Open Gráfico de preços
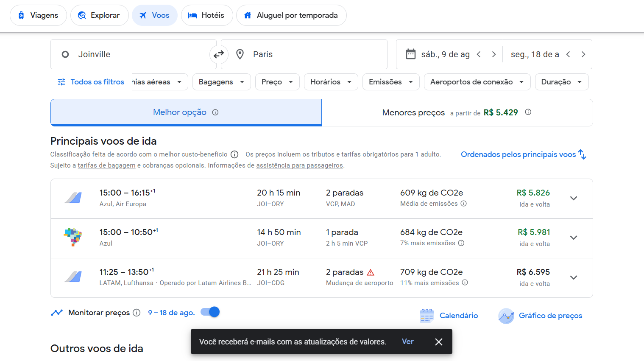Image resolution: width=644 pixels, height=361 pixels. (x=540, y=316)
